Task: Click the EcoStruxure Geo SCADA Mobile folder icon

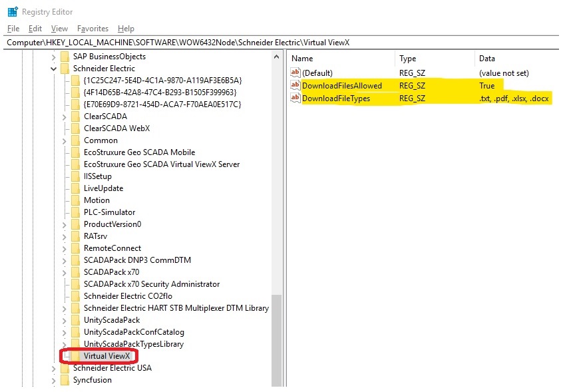Action: pos(76,152)
